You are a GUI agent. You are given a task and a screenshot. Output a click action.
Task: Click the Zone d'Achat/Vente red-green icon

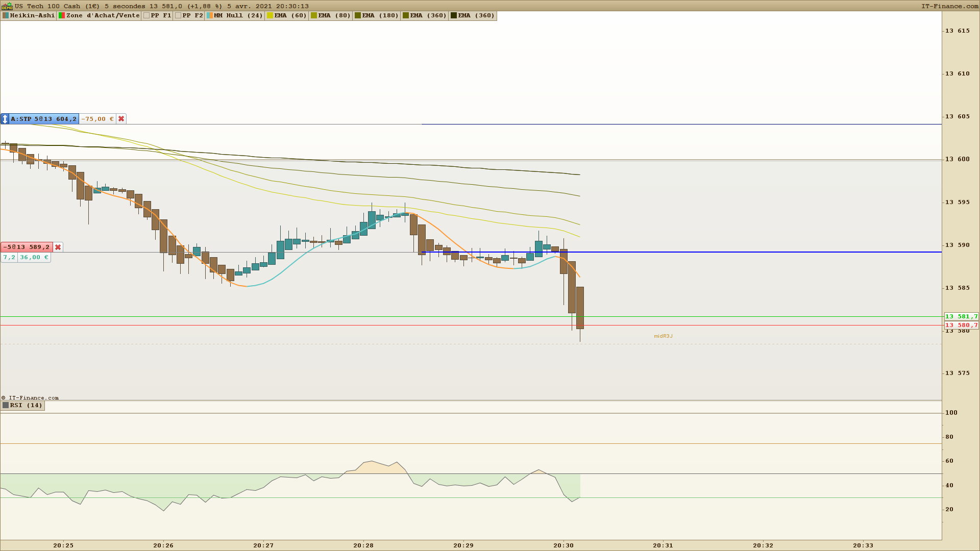tap(62, 15)
